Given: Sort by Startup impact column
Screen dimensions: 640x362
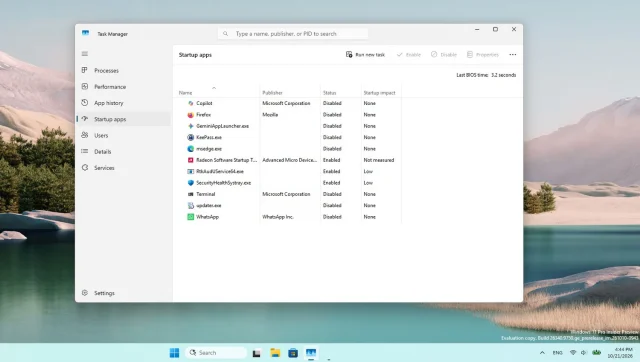Looking at the screenshot, I should click(x=379, y=93).
